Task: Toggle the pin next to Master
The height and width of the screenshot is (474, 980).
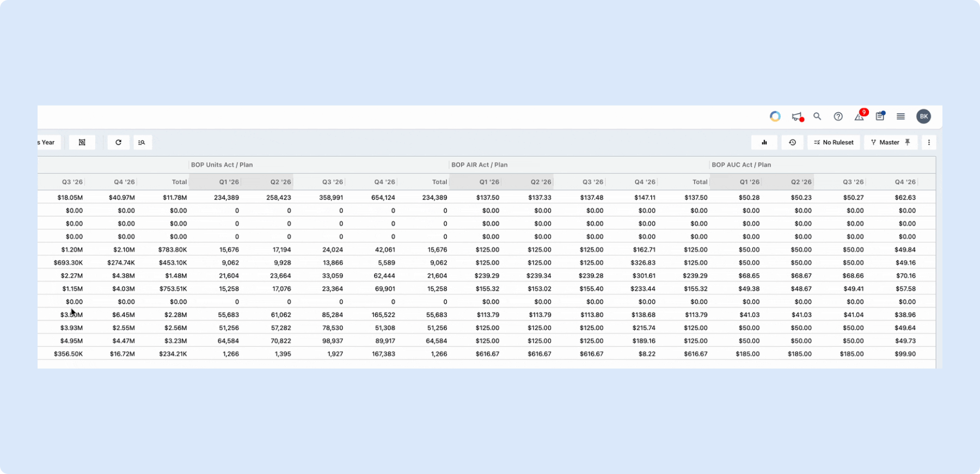Action: pos(908,142)
